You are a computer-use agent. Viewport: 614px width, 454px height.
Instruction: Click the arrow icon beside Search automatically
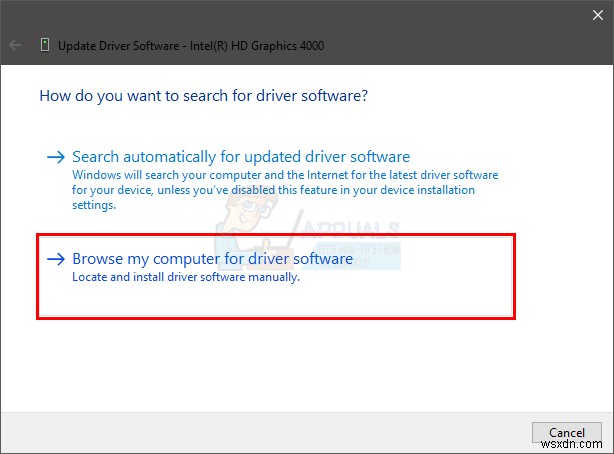point(56,157)
